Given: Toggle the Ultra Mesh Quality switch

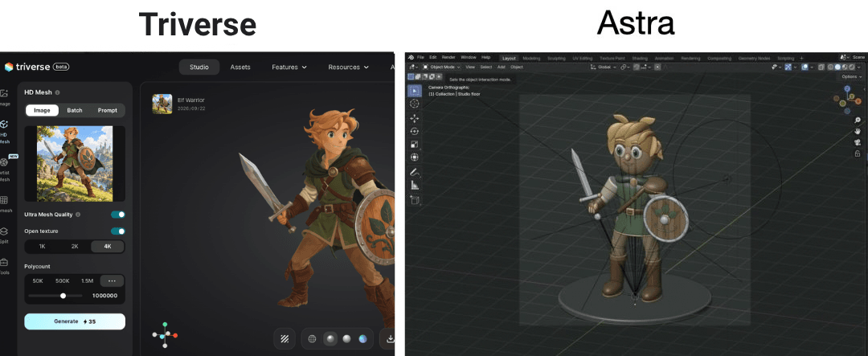Looking at the screenshot, I should (118, 215).
